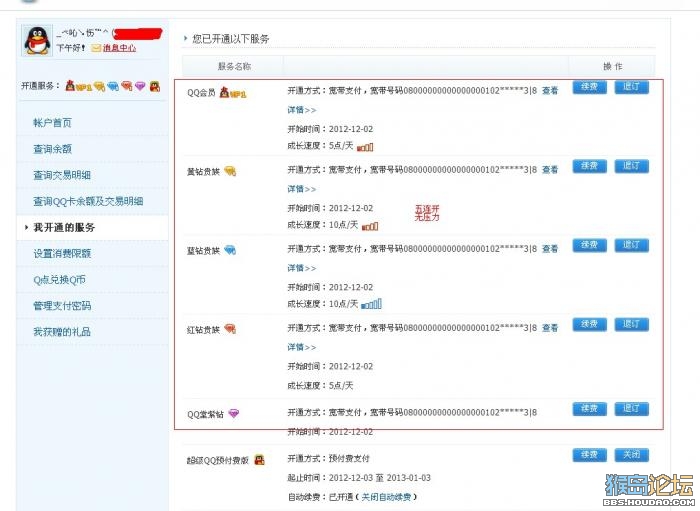
Task: Click the growth speed bar icon under 蓝钻贵族
Action: (x=371, y=304)
